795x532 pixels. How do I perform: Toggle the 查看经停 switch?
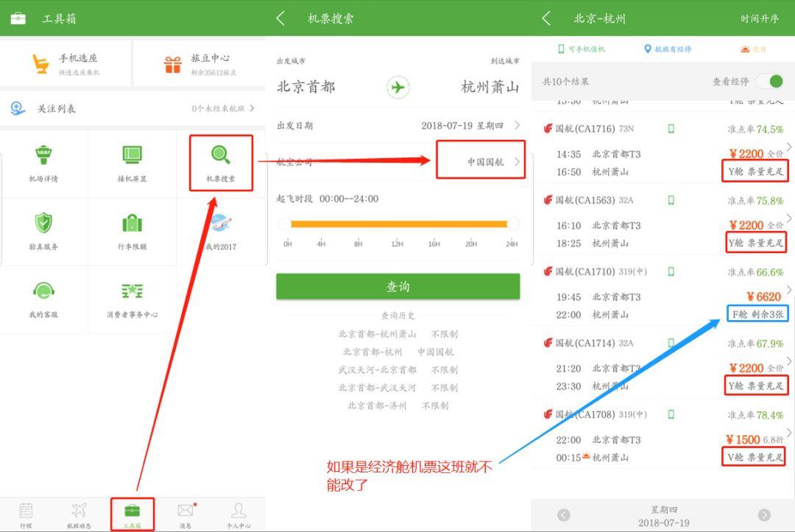point(770,81)
